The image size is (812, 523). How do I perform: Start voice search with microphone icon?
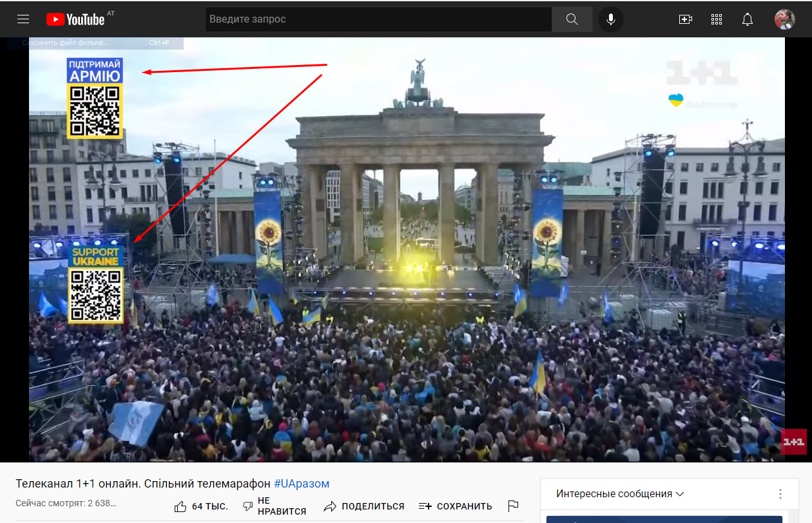point(611,19)
